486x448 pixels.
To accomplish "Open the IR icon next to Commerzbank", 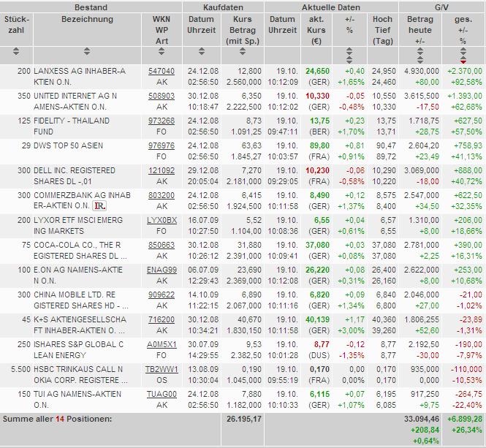I will pyautogui.click(x=100, y=205).
